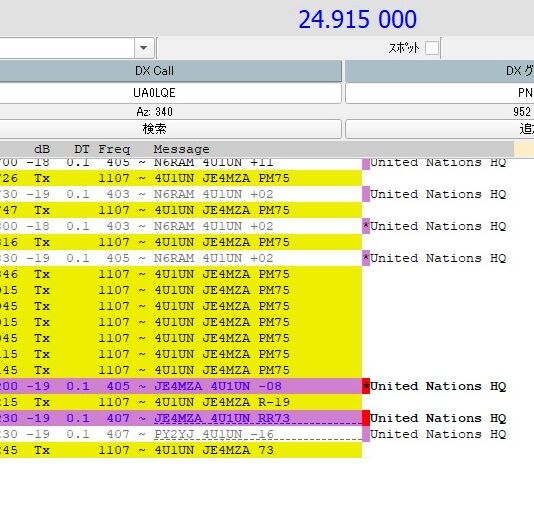
Task: Click red marker beside -08 row
Action: point(366,386)
